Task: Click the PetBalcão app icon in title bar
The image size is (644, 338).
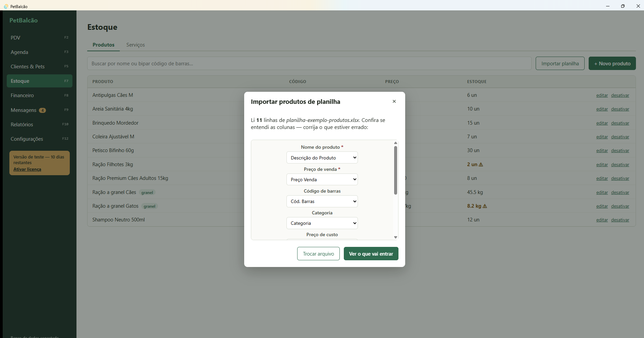Action: (6, 6)
